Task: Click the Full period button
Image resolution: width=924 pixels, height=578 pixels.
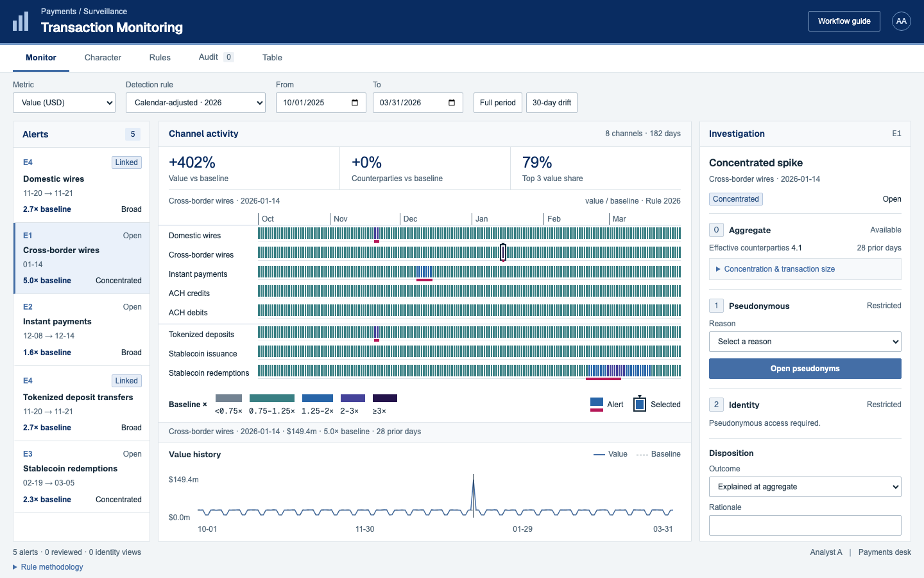Action: pyautogui.click(x=498, y=103)
